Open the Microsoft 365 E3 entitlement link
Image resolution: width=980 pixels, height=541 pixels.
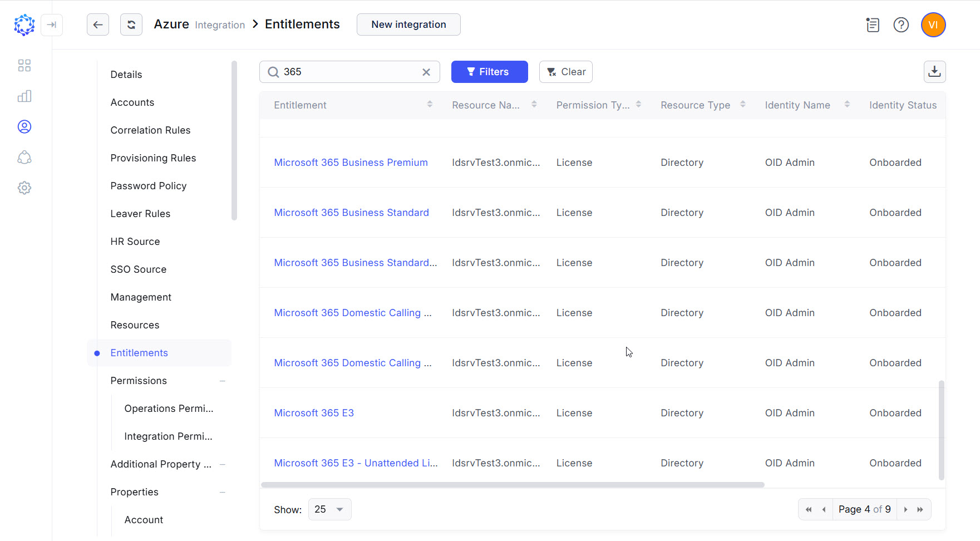coord(314,412)
